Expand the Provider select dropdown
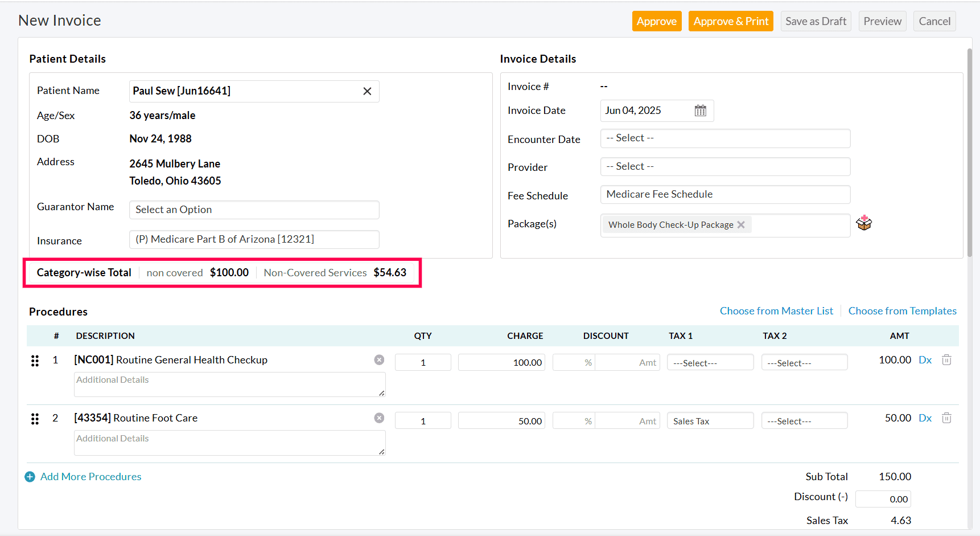Image resolution: width=980 pixels, height=536 pixels. pyautogui.click(x=724, y=167)
